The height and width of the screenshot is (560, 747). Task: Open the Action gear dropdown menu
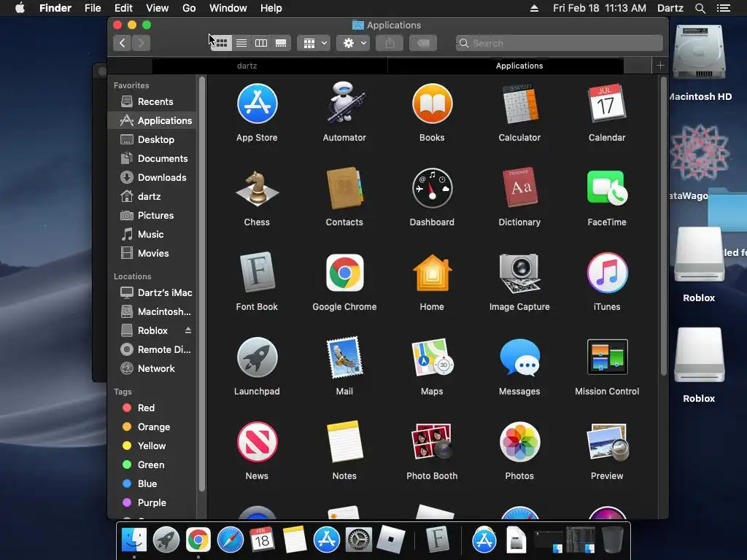[354, 43]
